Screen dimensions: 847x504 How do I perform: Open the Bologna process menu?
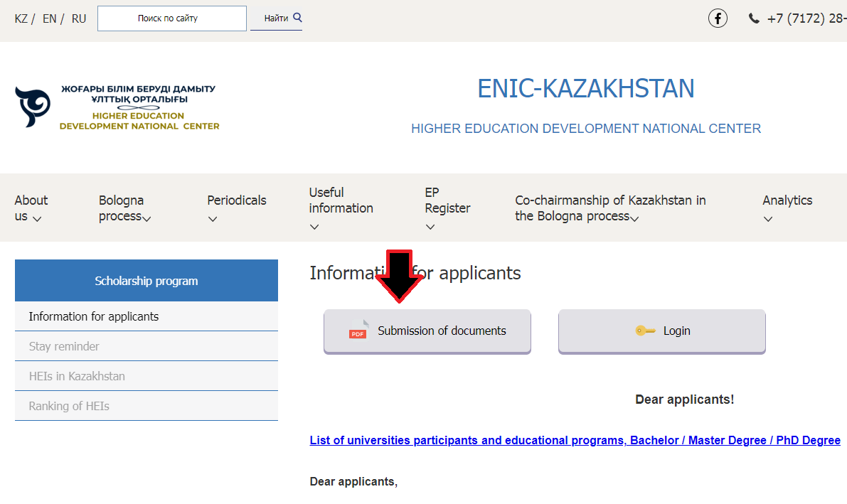[x=124, y=208]
